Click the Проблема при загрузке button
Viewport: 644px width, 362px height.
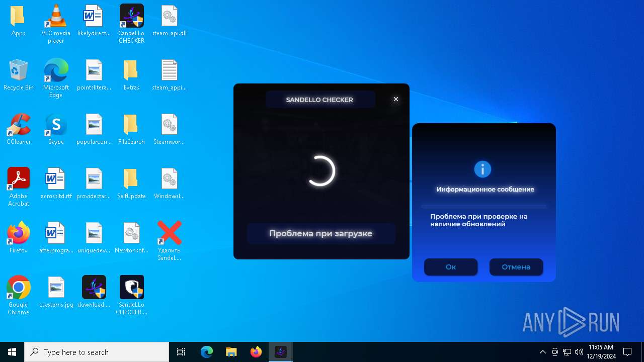coord(321,233)
